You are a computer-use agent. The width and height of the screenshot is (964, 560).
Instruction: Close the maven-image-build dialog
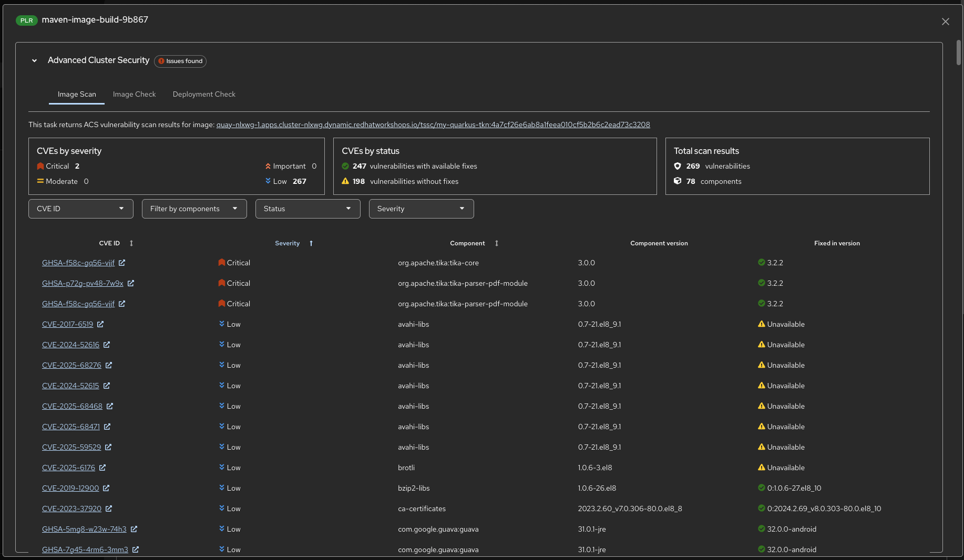tap(945, 22)
